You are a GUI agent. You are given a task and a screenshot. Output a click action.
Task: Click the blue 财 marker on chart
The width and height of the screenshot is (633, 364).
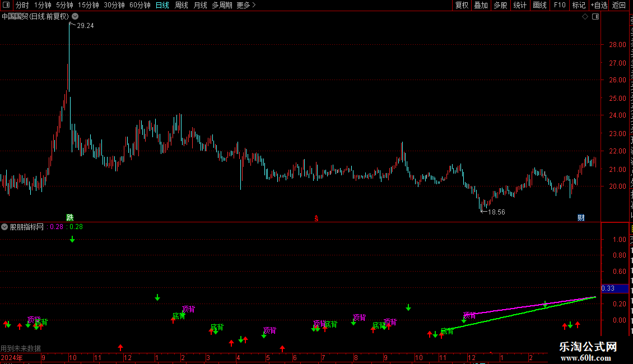pyautogui.click(x=581, y=217)
